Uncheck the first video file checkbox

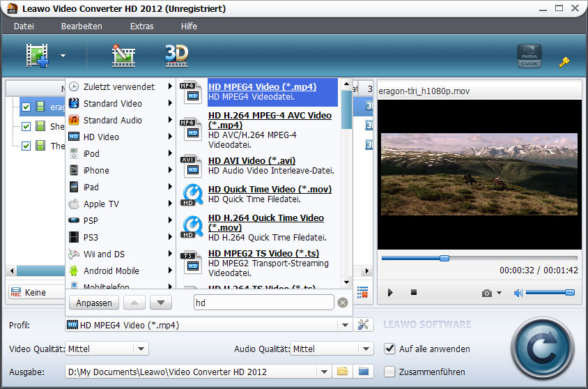click(26, 107)
